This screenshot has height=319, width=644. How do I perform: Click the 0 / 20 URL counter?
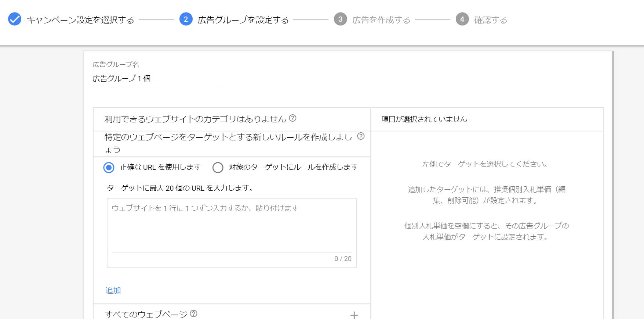(343, 259)
